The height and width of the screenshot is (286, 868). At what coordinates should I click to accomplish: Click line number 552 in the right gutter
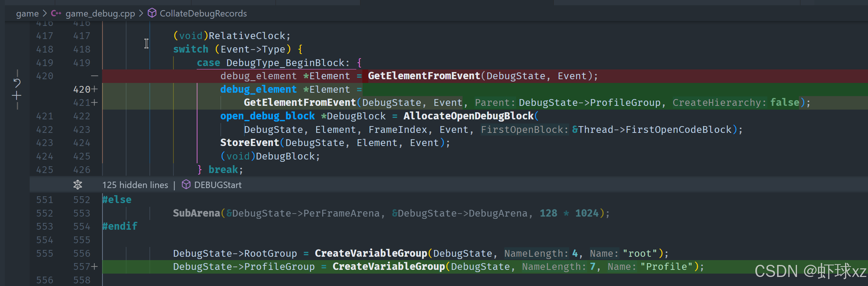click(81, 200)
